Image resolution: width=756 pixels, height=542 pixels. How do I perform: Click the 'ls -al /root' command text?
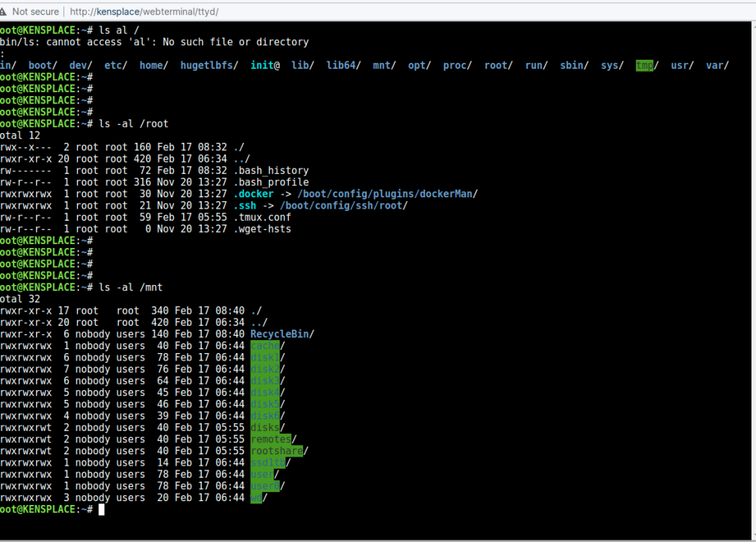click(x=134, y=124)
